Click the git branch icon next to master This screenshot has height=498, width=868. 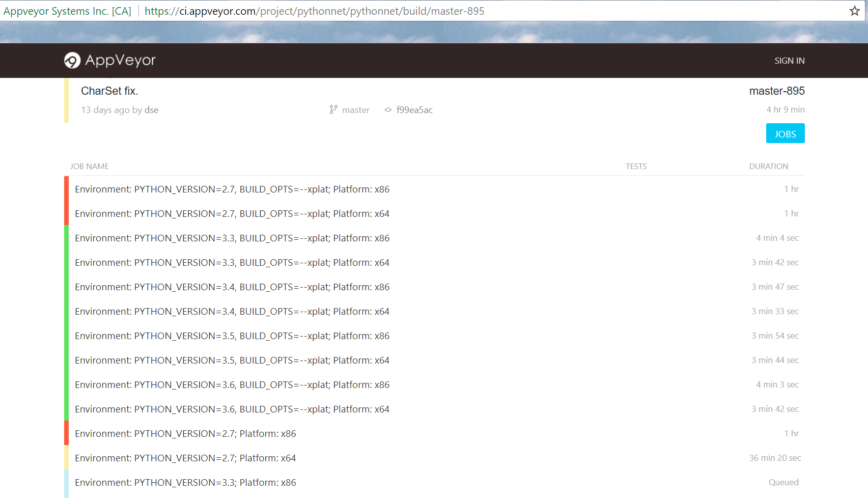333,109
